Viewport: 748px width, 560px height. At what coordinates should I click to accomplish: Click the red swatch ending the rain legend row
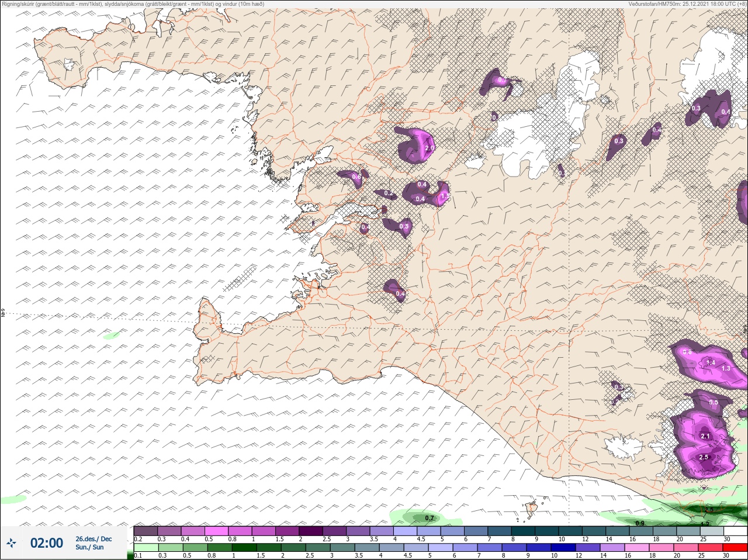735,548
